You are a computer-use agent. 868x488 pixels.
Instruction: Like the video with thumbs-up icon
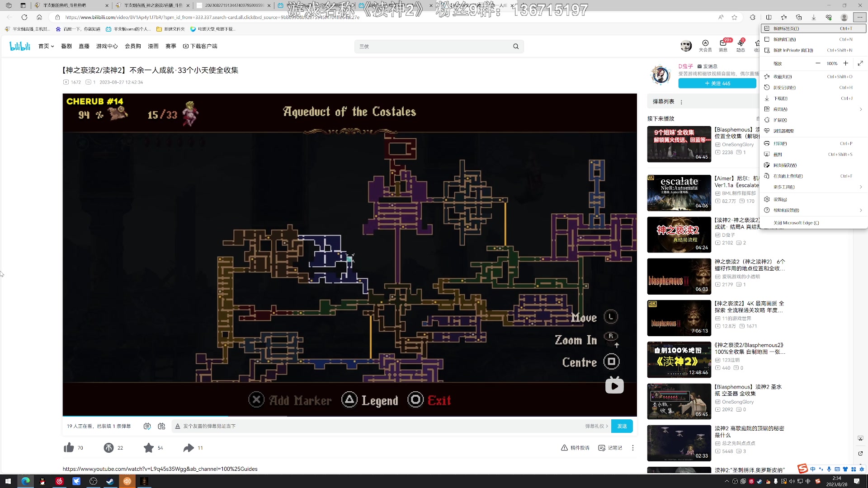pos(69,448)
